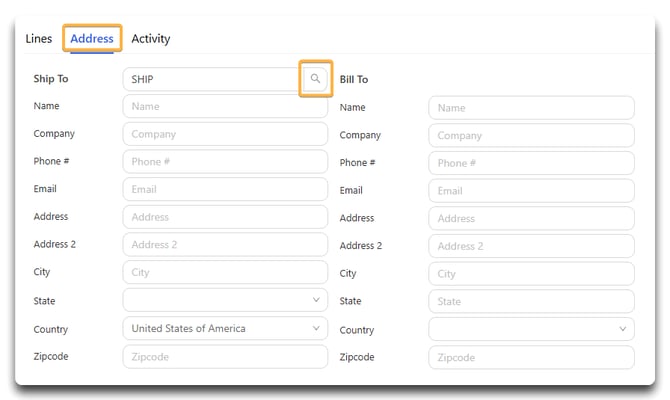This screenshot has height=400, width=670.
Task: Click the Ship To search magnifier icon
Action: click(x=315, y=78)
